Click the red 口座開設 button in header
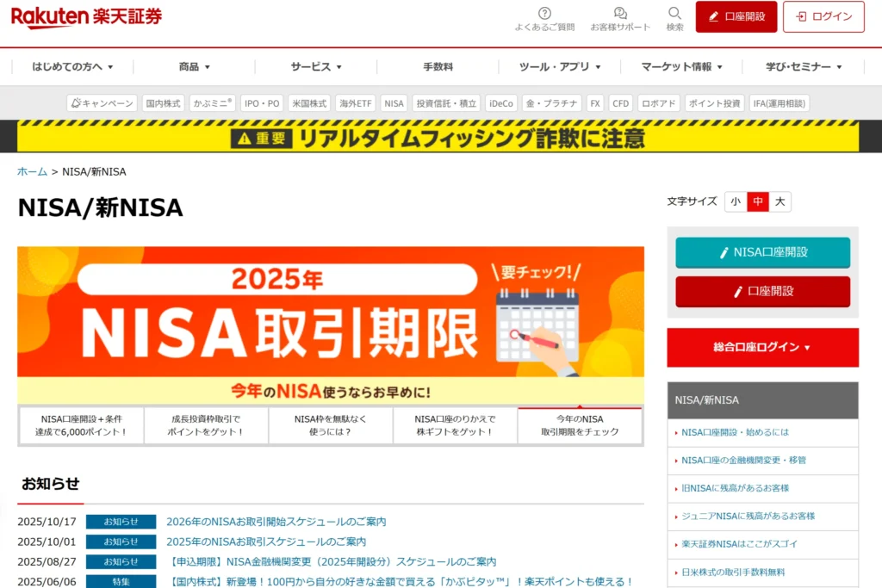The image size is (882, 588). click(736, 16)
